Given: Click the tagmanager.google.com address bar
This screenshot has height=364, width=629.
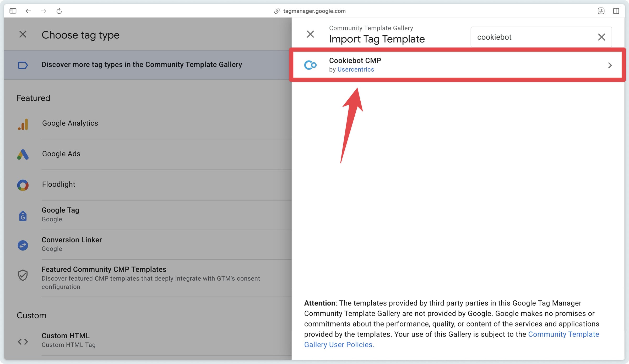Looking at the screenshot, I should 314,11.
